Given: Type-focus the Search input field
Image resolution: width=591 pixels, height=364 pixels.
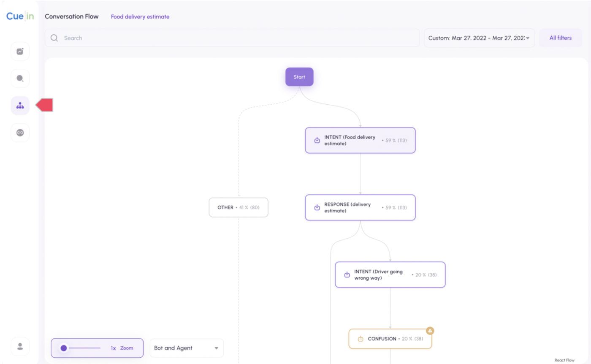Looking at the screenshot, I should [x=232, y=38].
